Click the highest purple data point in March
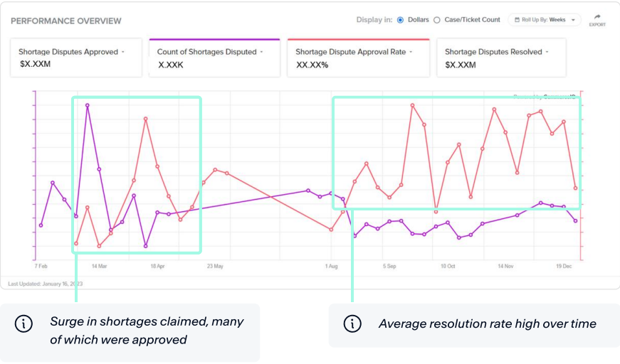This screenshot has width=620, height=364. click(x=88, y=105)
